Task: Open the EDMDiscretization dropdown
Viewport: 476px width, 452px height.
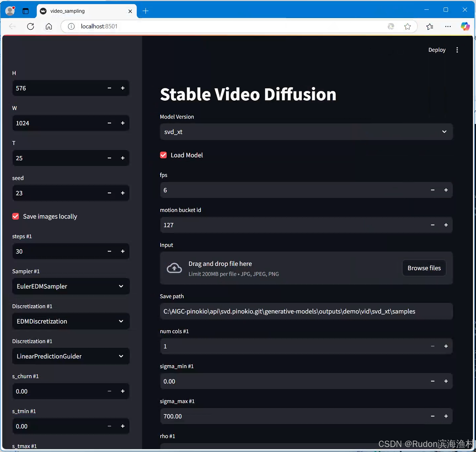Action: (71, 321)
